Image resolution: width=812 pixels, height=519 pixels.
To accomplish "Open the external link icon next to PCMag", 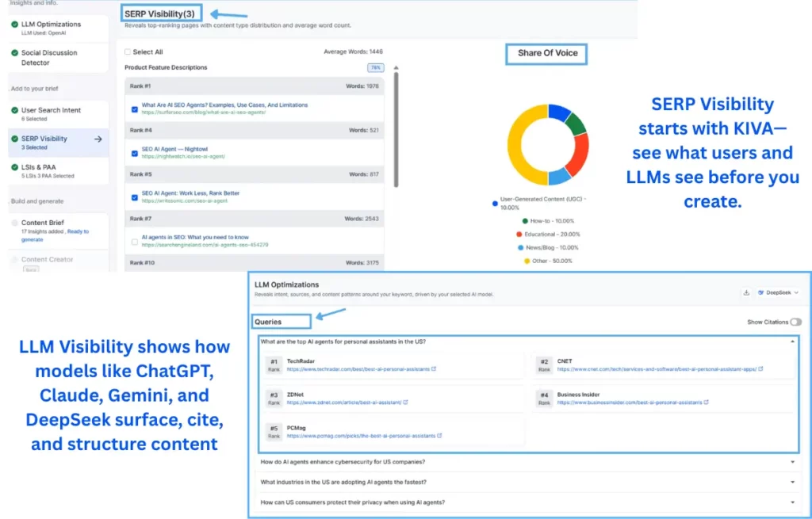I will [439, 436].
